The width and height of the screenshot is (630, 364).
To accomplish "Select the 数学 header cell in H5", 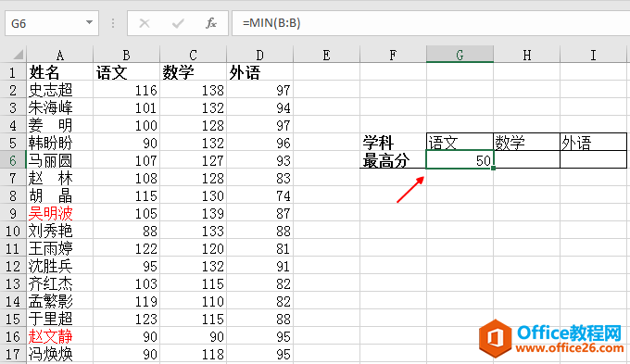I will (x=526, y=143).
